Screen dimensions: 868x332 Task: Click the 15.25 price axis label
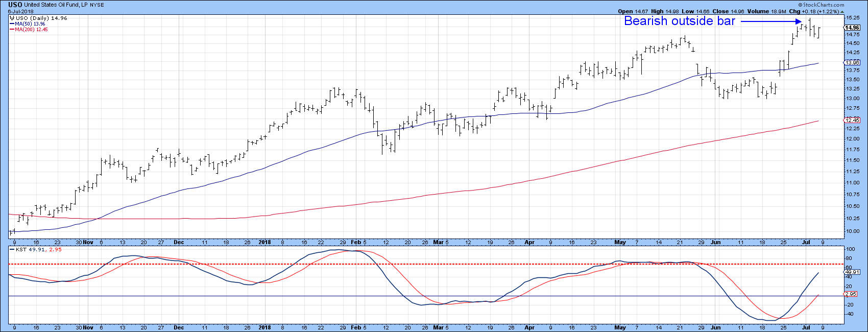852,18
